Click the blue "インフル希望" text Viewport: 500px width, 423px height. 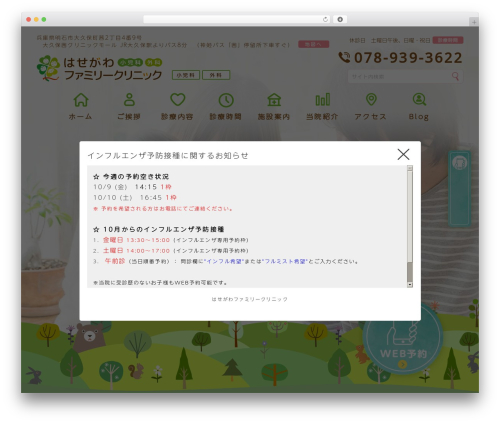click(x=224, y=262)
